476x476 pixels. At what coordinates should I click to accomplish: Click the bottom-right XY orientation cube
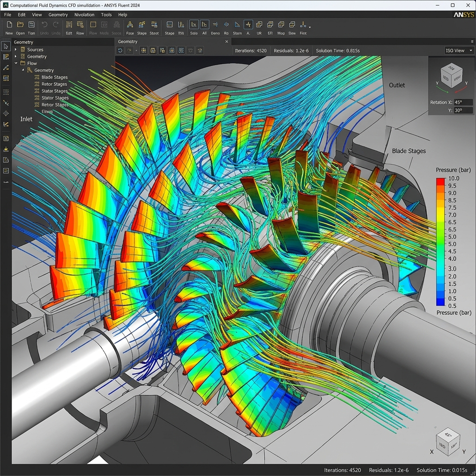448,442
